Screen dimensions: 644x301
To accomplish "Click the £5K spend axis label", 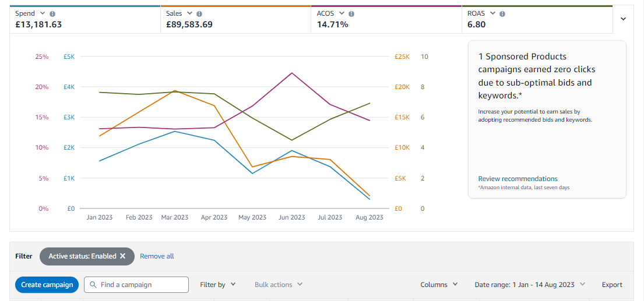I will pos(70,56).
